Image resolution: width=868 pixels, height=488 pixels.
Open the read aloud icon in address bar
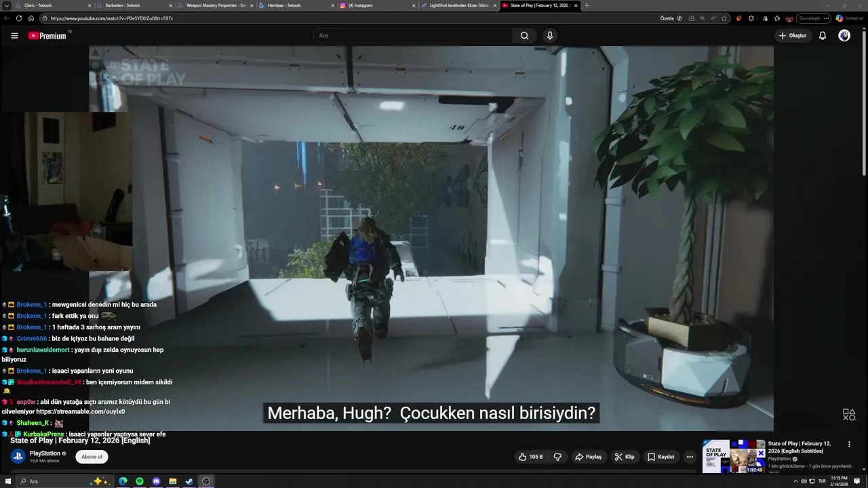click(x=713, y=18)
